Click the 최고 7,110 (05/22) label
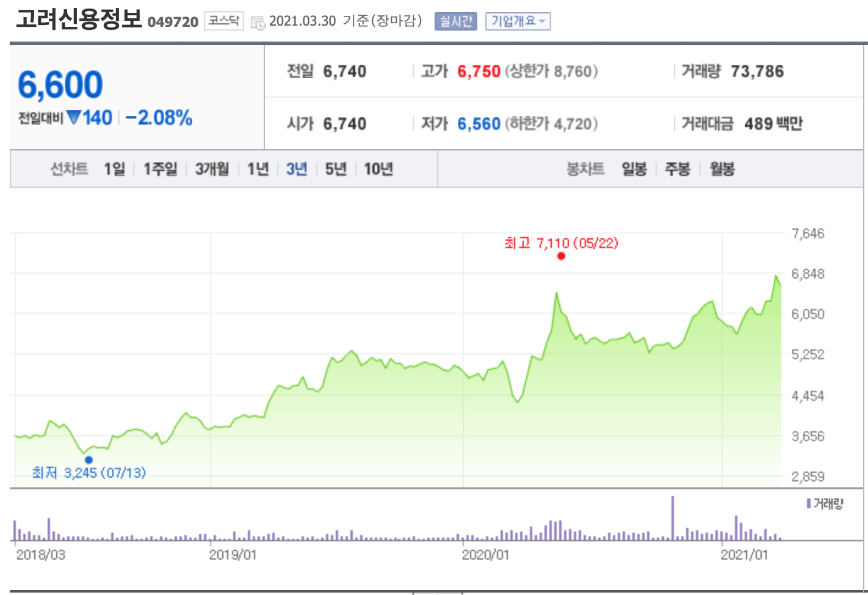868x595 pixels. (x=561, y=243)
